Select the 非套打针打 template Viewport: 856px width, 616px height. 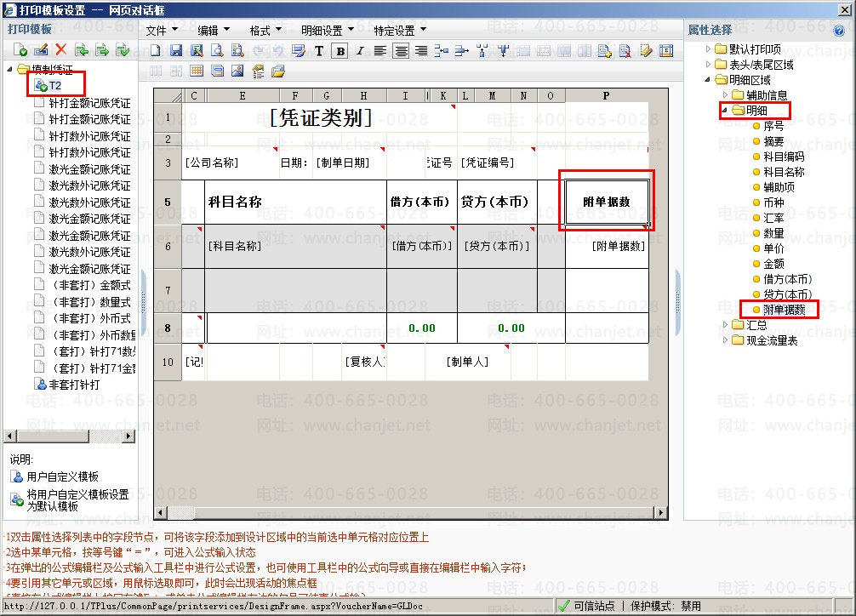click(x=73, y=385)
